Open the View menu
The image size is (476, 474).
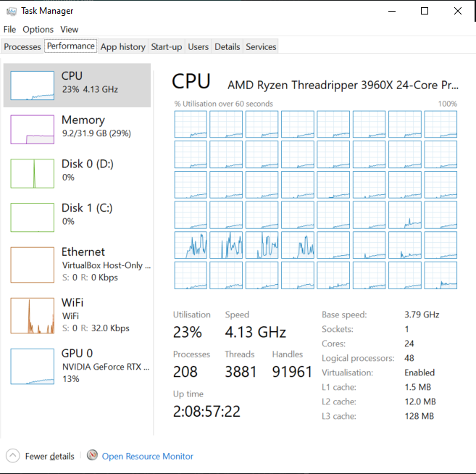(x=70, y=30)
